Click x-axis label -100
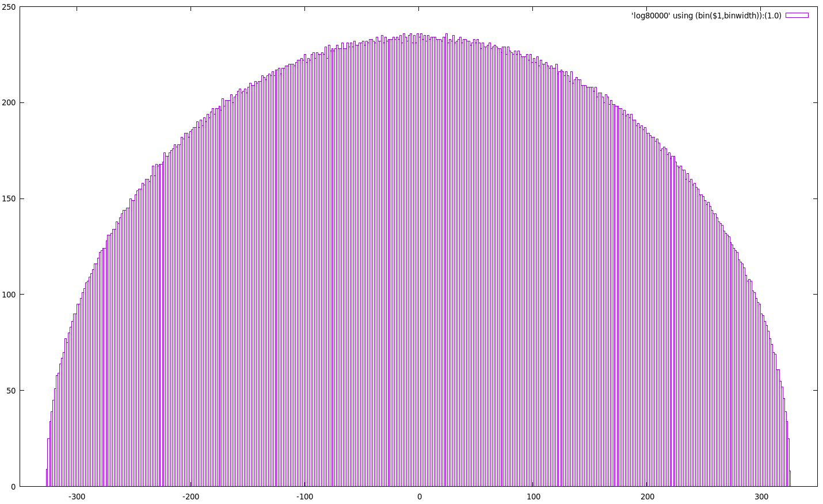 (x=305, y=497)
